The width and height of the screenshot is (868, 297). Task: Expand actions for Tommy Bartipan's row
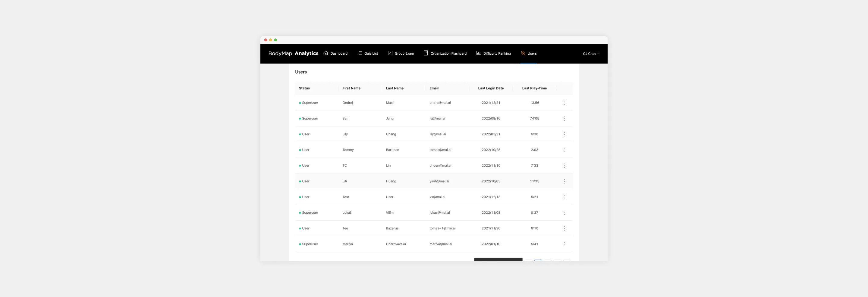(564, 149)
